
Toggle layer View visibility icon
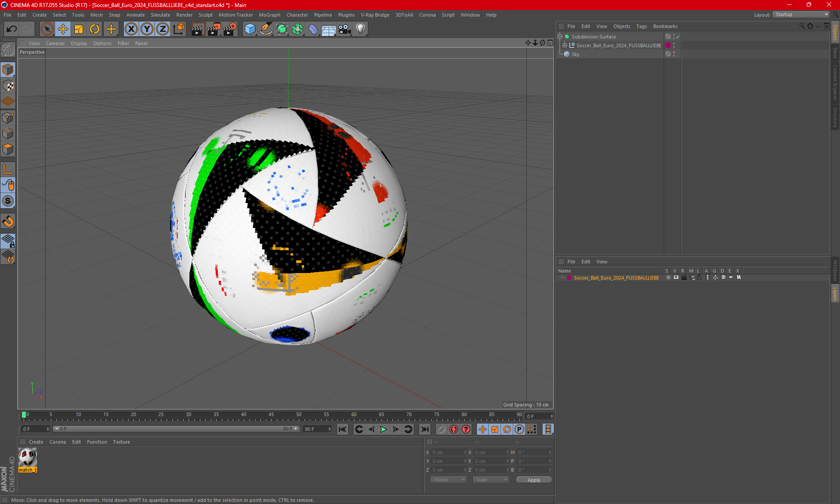676,277
